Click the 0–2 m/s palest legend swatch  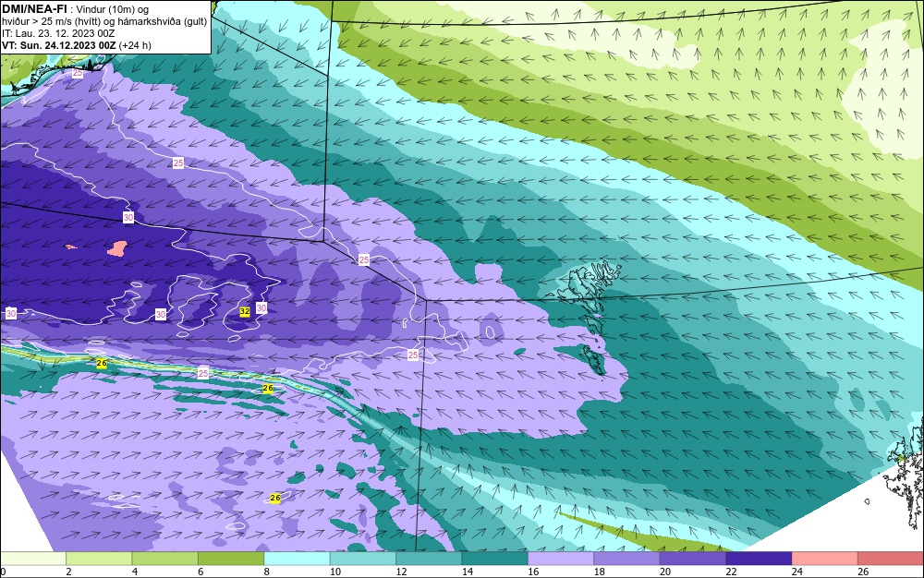[33, 559]
